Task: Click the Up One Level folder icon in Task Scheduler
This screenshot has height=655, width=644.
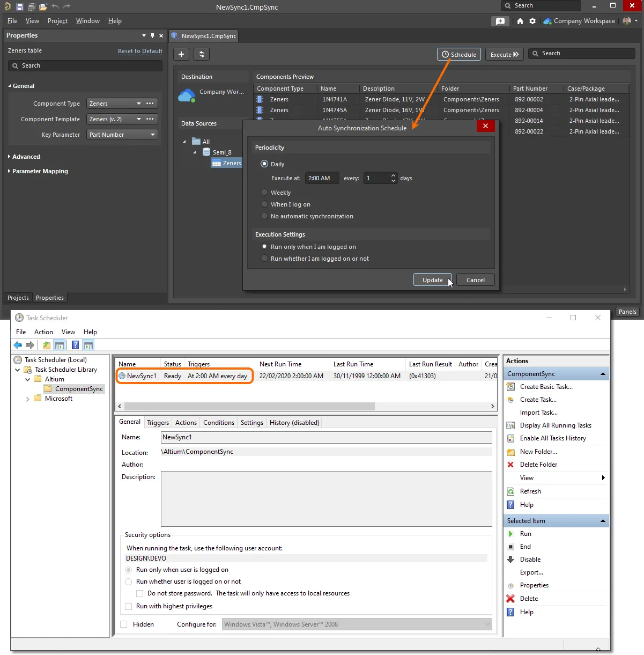Action: tap(47, 345)
